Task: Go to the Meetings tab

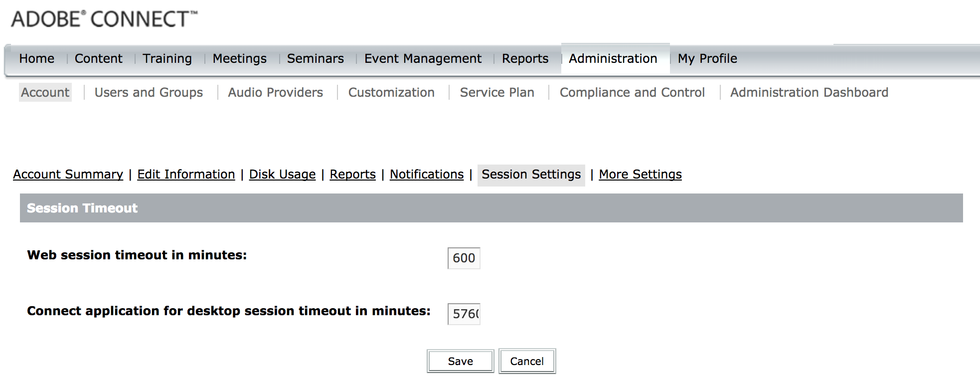Action: coord(239,58)
